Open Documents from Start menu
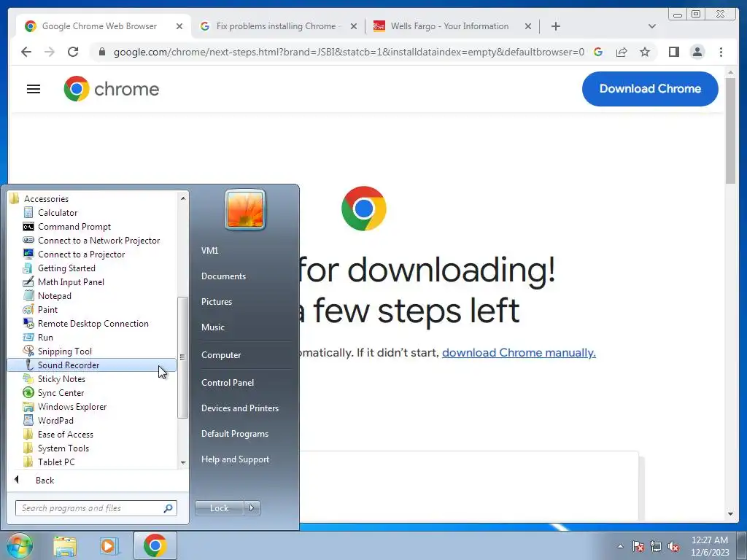This screenshot has width=747, height=560. click(x=223, y=276)
